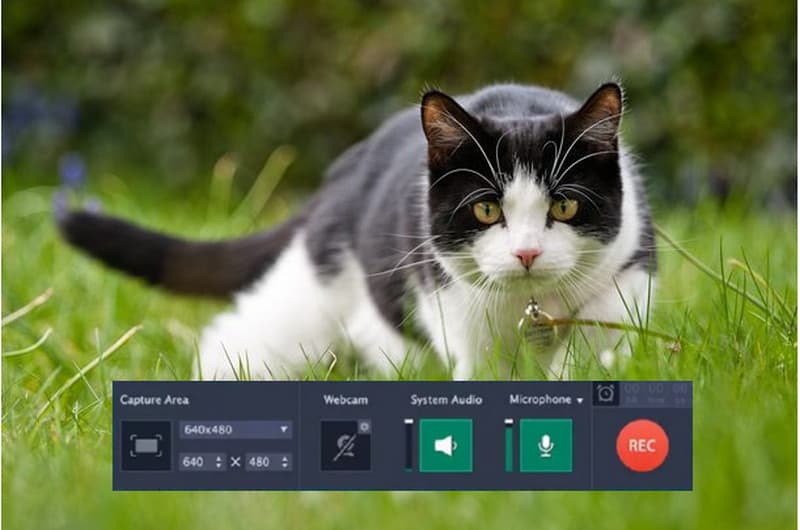This screenshot has height=530, width=800.
Task: Click the Capture Area label
Action: (x=154, y=400)
